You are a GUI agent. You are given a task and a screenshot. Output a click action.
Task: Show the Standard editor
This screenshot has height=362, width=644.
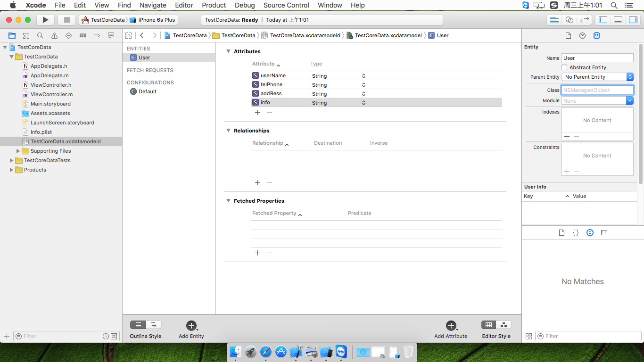554,20
